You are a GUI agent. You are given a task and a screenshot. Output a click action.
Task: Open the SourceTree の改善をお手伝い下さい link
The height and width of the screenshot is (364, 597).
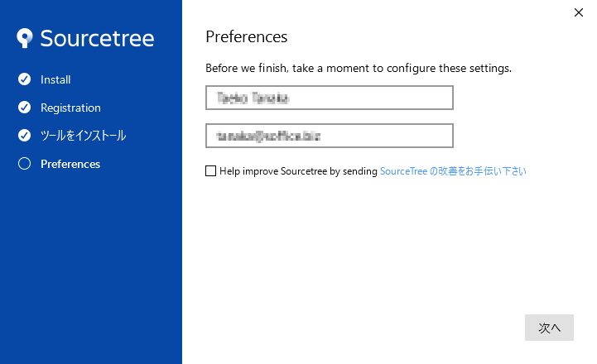point(453,171)
